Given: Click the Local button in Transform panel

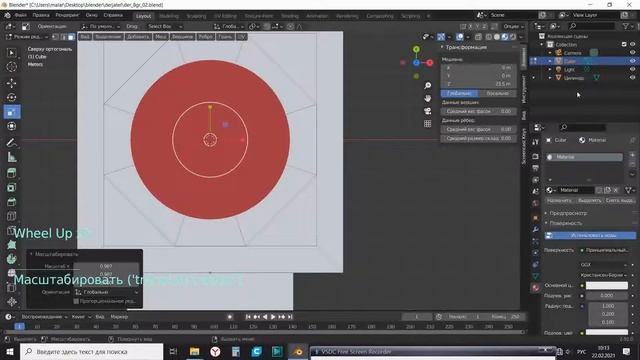Looking at the screenshot, I should [x=498, y=93].
